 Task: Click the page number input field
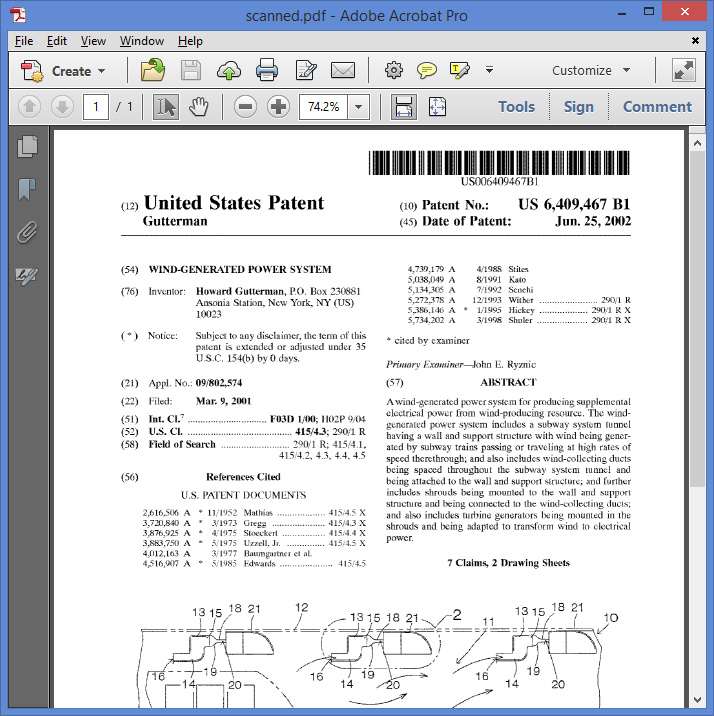coord(96,107)
